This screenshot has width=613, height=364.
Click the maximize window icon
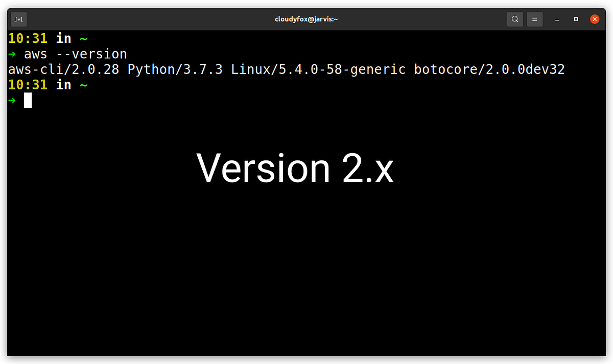[x=575, y=19]
